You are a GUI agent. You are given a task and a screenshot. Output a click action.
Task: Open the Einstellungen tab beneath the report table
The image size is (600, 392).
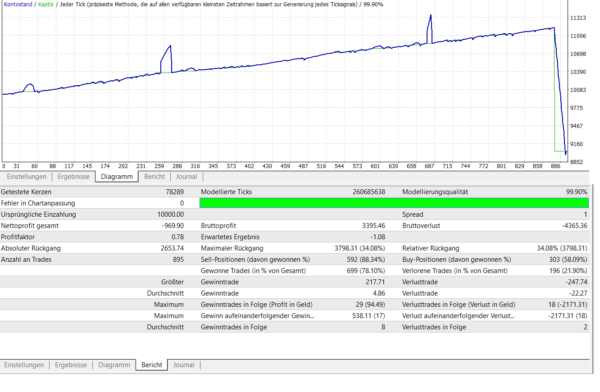click(x=24, y=365)
